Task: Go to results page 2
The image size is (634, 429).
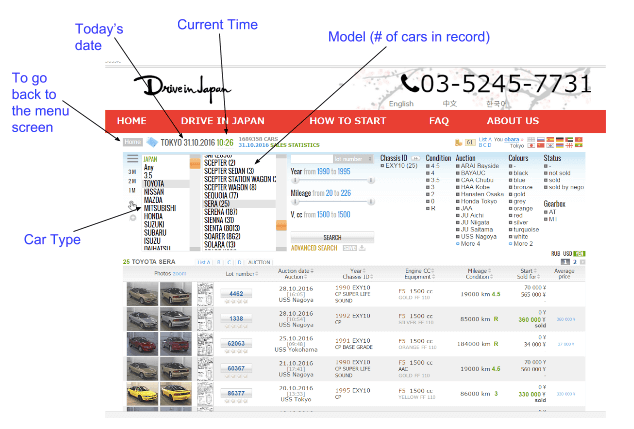Action: click(575, 262)
